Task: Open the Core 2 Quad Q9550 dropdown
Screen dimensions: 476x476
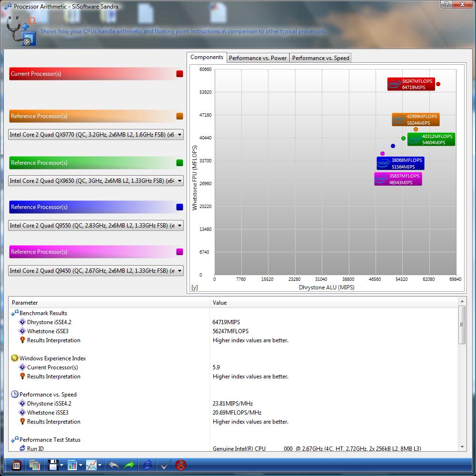Action: tap(96, 225)
